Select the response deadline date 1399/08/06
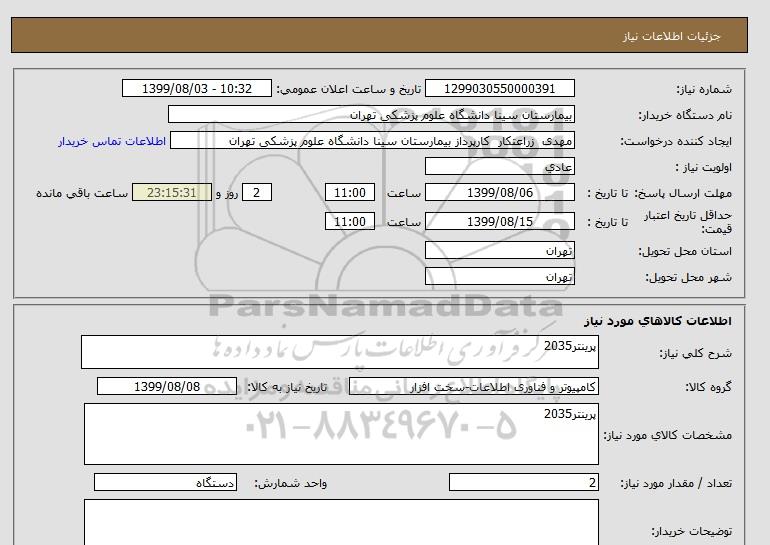Screen dimensions: 770x545 pyautogui.click(x=499, y=192)
